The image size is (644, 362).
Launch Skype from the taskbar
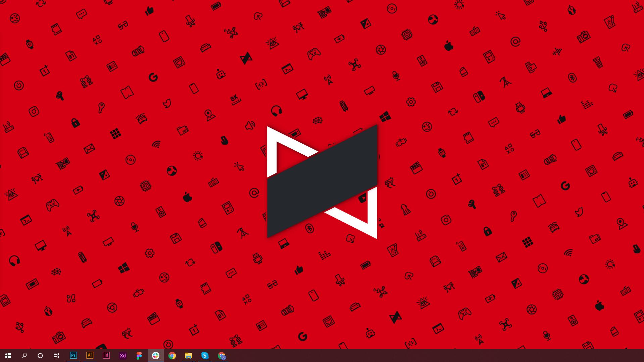(205, 356)
